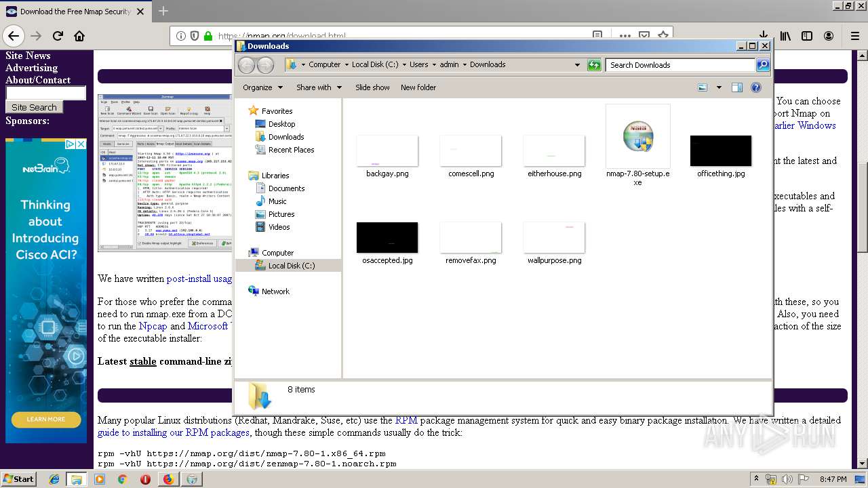Follow the RPM link in text
The width and height of the screenshot is (868, 488).
[x=406, y=420]
